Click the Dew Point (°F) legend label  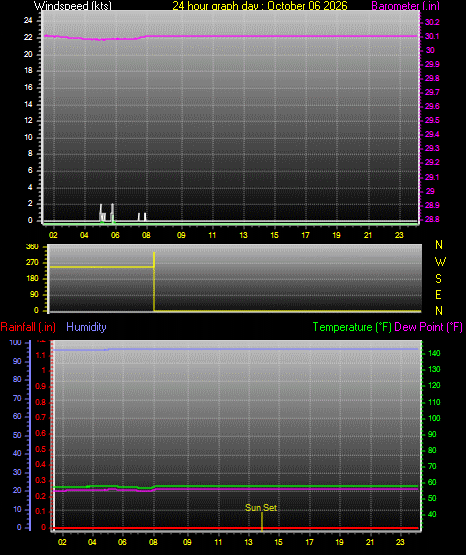(x=428, y=327)
